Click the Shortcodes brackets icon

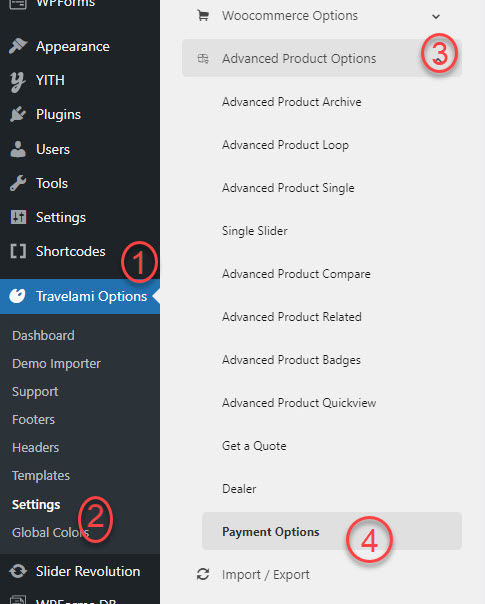point(18,251)
